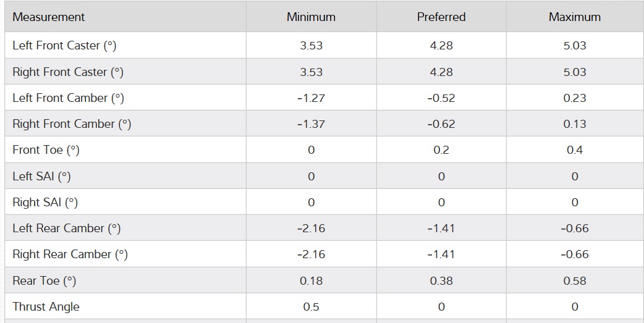
Task: Click Front Toe maximum value 0.4
Action: (x=575, y=150)
